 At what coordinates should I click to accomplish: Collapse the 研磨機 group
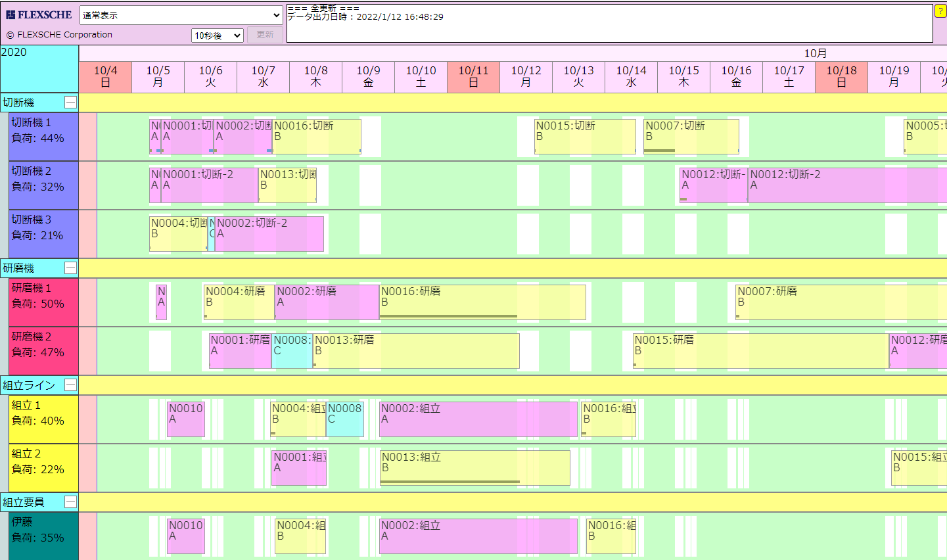coord(70,268)
